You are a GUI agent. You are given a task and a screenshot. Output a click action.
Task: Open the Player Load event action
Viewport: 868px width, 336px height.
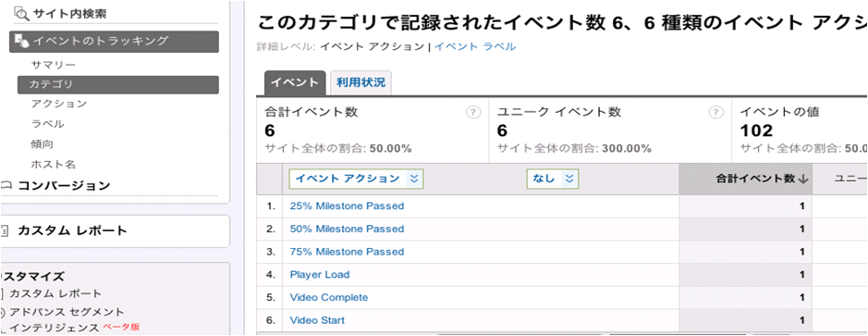coord(320,275)
